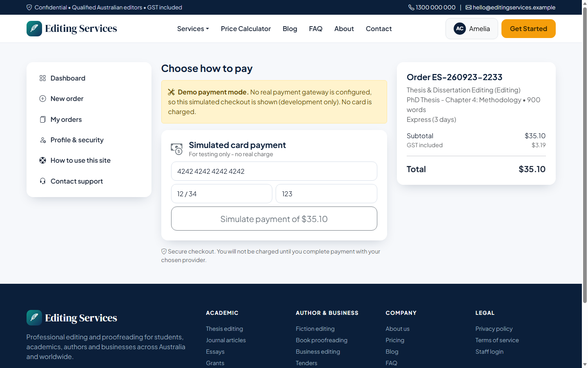
Task: Expand the Services dropdown menu
Action: 193,29
